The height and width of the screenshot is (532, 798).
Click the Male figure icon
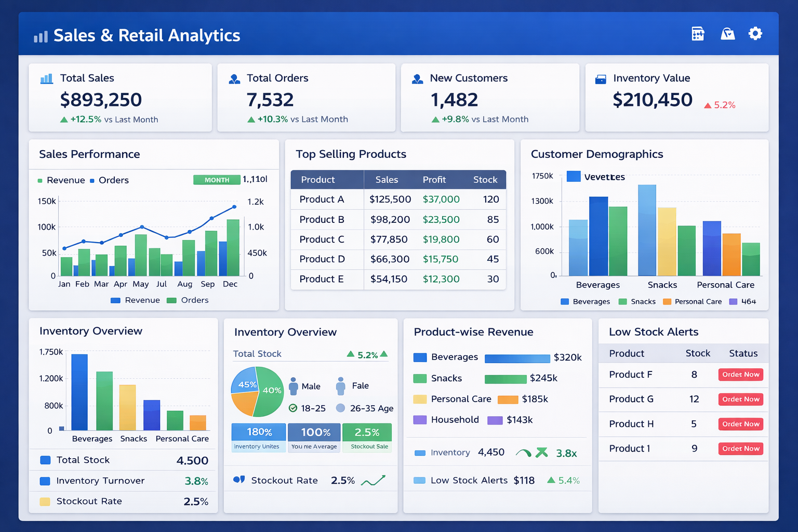293,386
